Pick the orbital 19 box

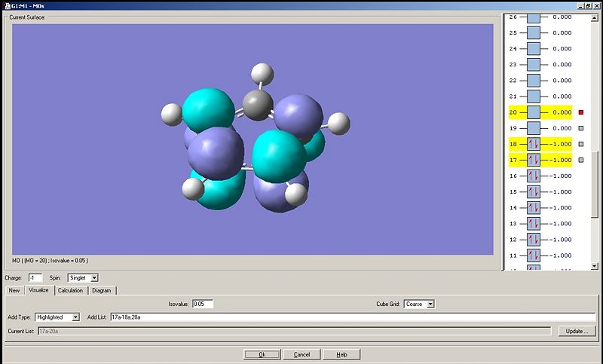[534, 128]
